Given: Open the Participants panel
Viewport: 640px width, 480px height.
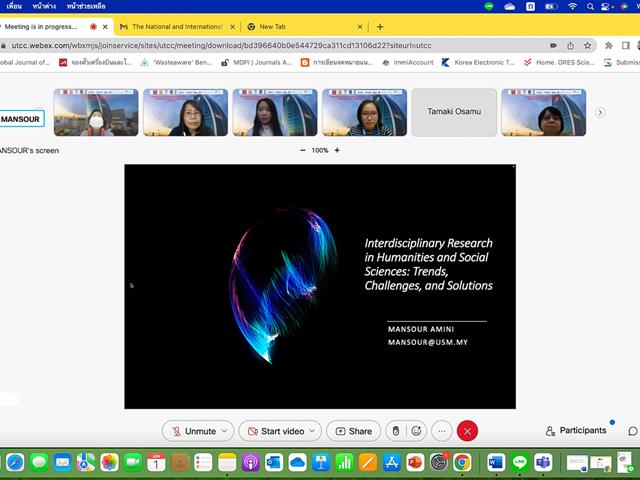Looking at the screenshot, I should point(576,431).
